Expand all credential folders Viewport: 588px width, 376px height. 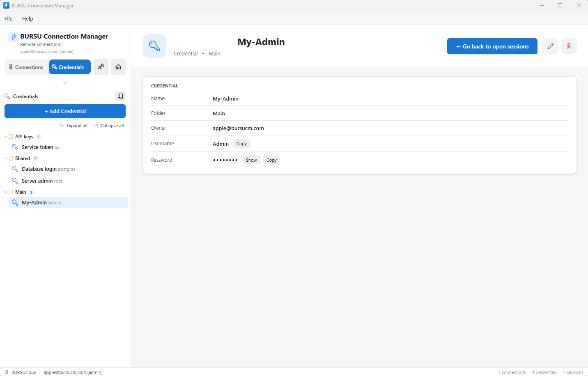pos(74,126)
